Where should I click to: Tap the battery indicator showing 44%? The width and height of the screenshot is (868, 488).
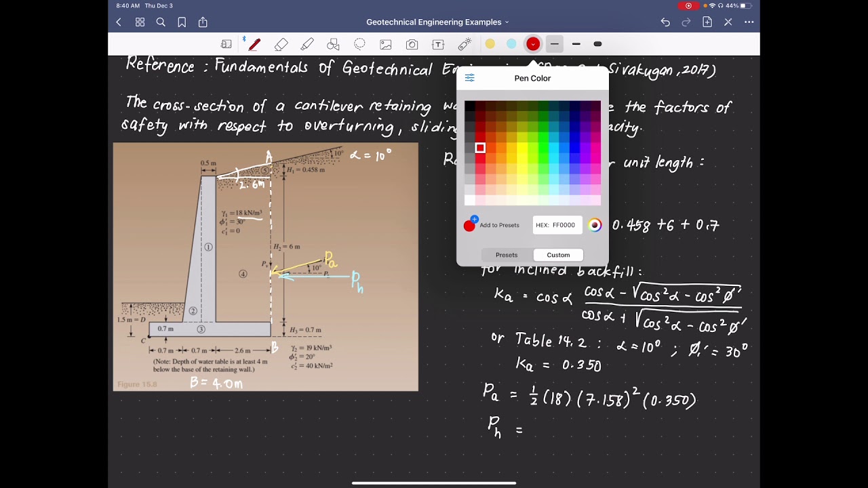738,5
